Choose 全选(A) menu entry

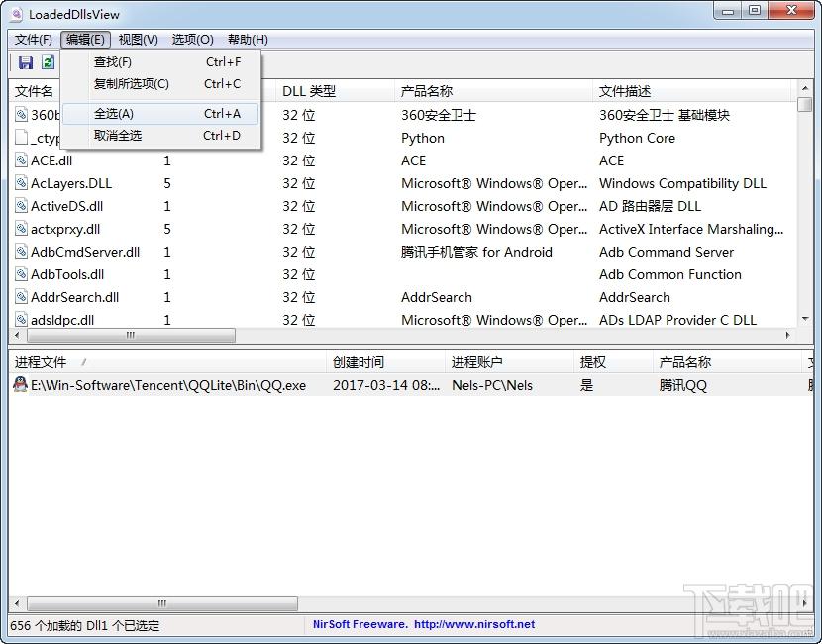coord(160,114)
